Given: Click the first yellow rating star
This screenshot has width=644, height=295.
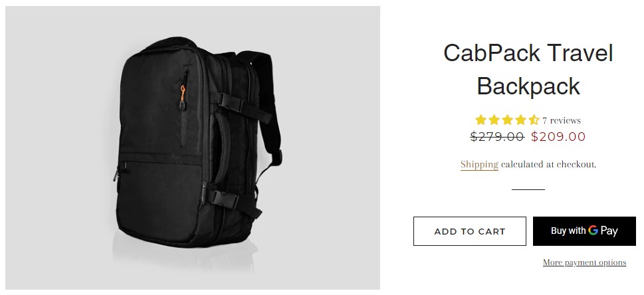Looking at the screenshot, I should (481, 120).
